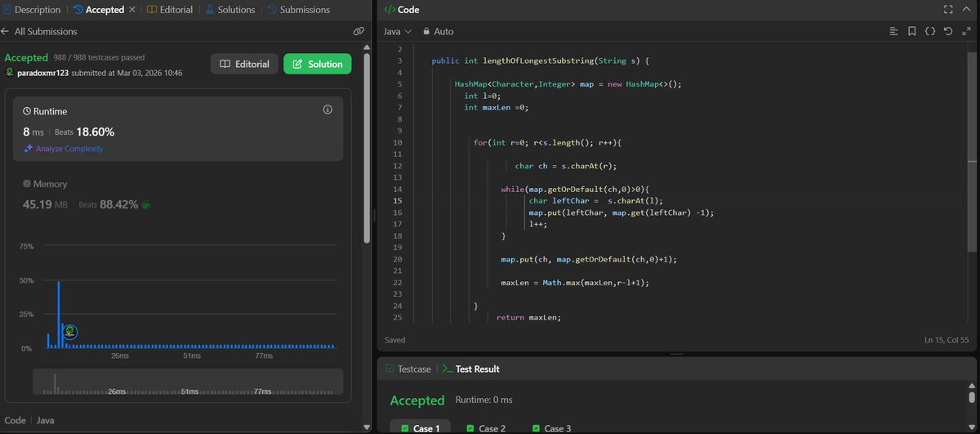Click the 'Saved' status text
The height and width of the screenshot is (434, 980).
[x=395, y=339]
